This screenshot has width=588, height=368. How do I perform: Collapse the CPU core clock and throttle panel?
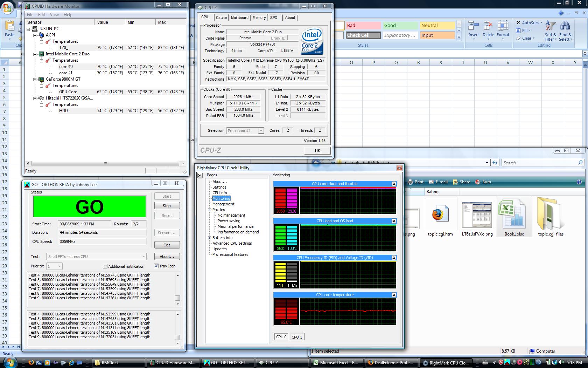pos(394,184)
